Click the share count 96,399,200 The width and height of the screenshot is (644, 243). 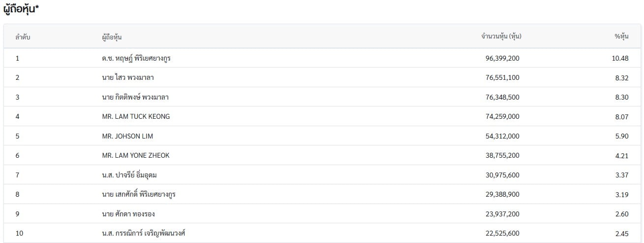coord(502,58)
